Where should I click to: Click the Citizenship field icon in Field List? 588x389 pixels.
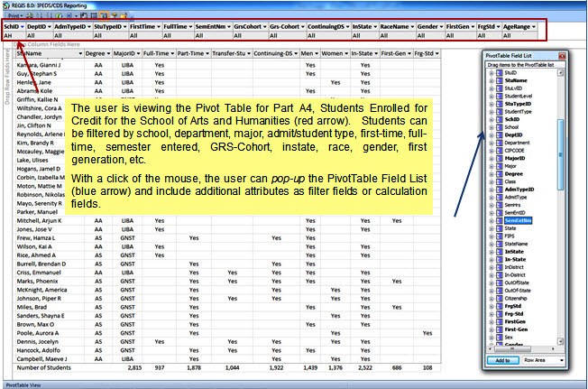point(500,298)
